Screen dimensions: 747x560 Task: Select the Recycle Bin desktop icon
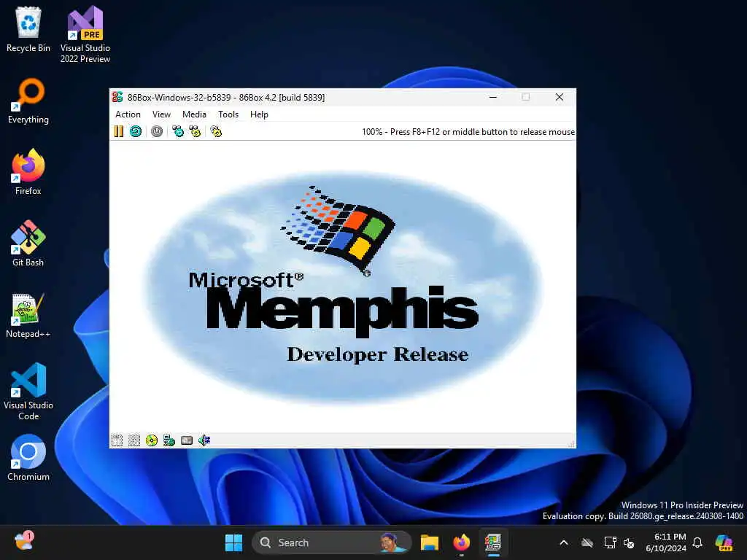point(28,29)
